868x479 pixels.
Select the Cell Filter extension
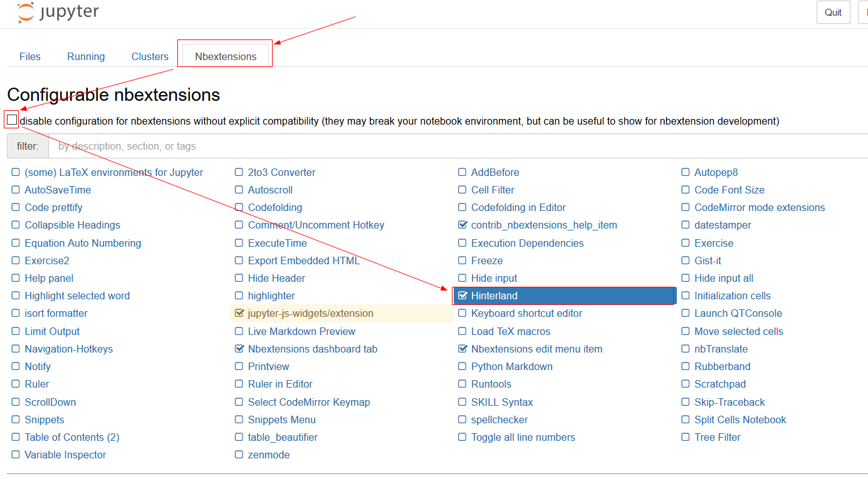493,190
